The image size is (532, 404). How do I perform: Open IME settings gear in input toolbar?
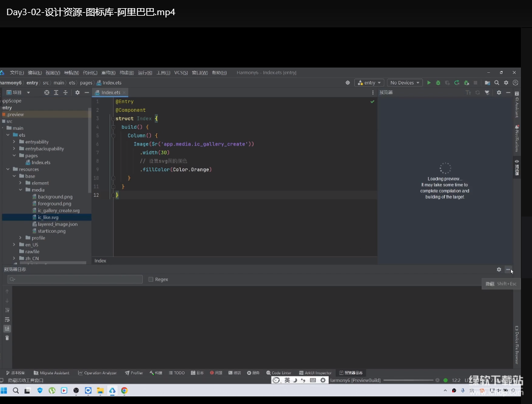(x=323, y=380)
